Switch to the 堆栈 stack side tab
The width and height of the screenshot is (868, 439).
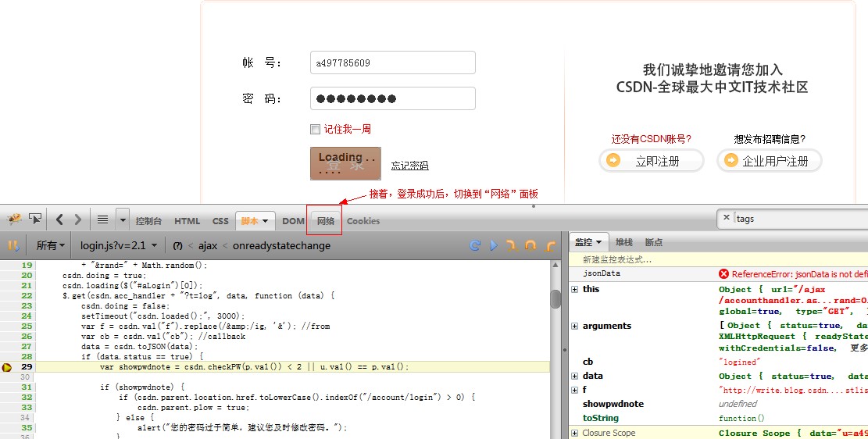624,242
